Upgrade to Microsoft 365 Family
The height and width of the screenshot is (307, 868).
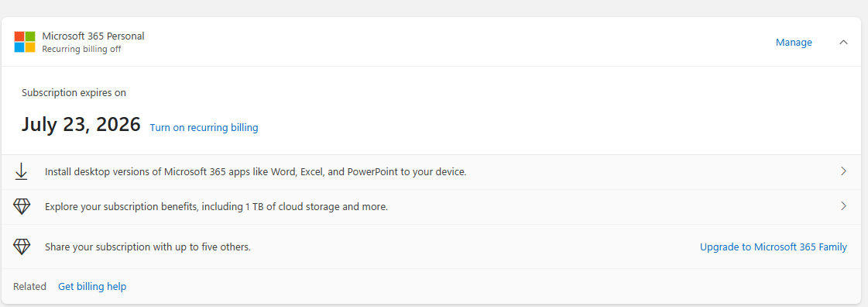pyautogui.click(x=774, y=247)
